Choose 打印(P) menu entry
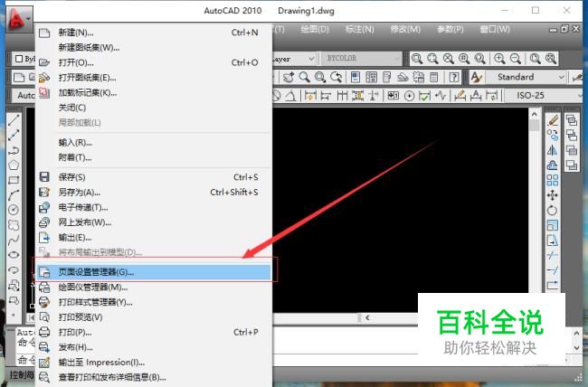The image size is (588, 387). coord(154,332)
